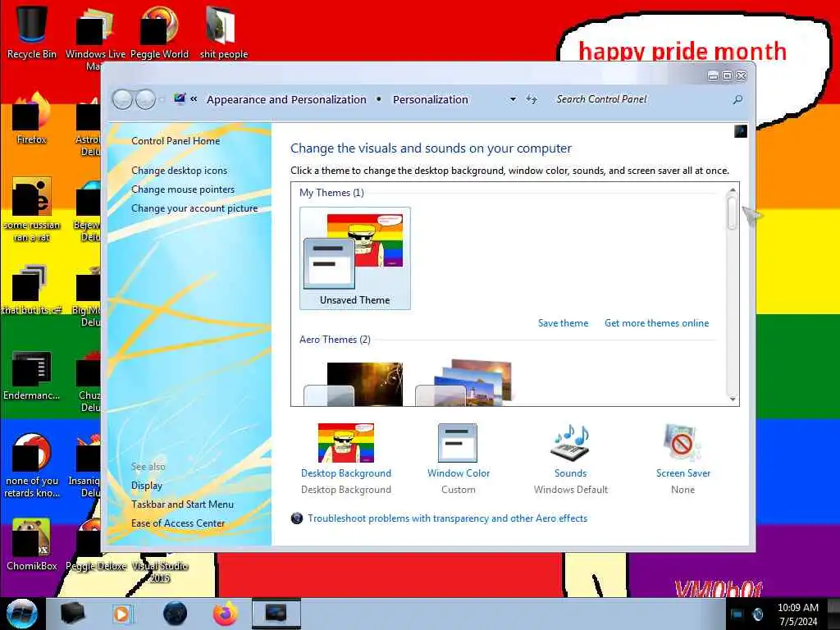
Task: Click the Screen Saver icon
Action: pyautogui.click(x=682, y=443)
